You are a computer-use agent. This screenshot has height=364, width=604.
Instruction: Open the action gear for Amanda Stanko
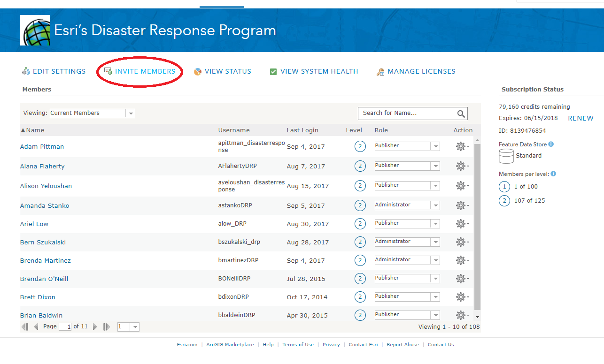[462, 205]
